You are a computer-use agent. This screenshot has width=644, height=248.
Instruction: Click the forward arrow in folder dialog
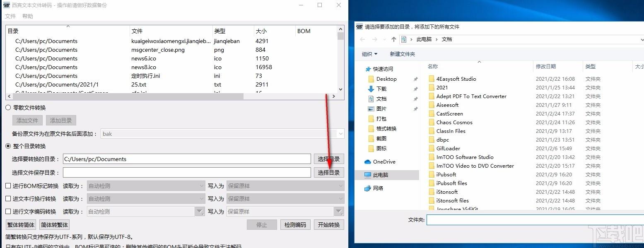(375, 39)
